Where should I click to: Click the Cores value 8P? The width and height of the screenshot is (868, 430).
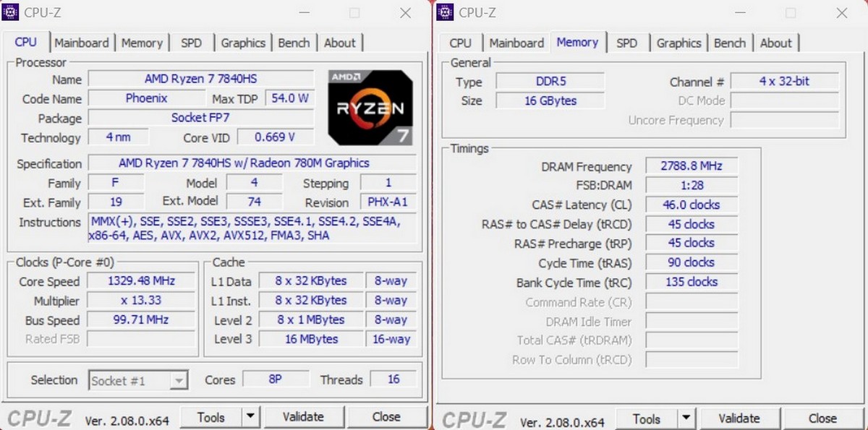[276, 379]
